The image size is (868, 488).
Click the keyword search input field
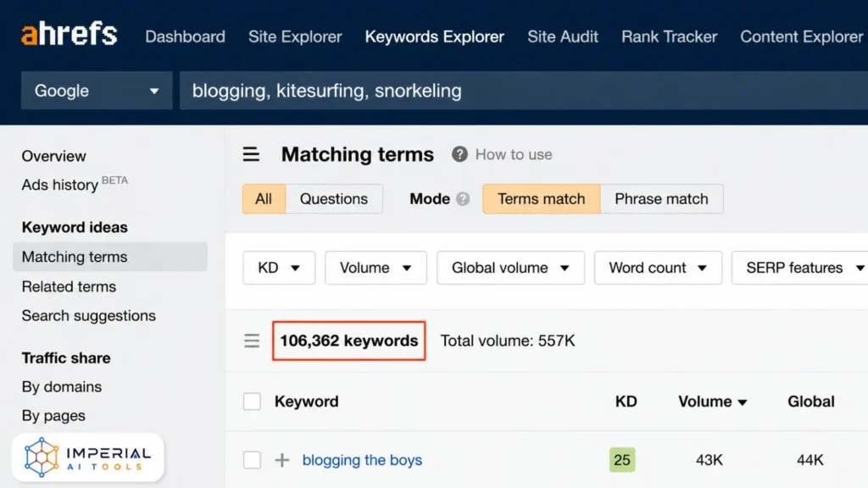[524, 90]
